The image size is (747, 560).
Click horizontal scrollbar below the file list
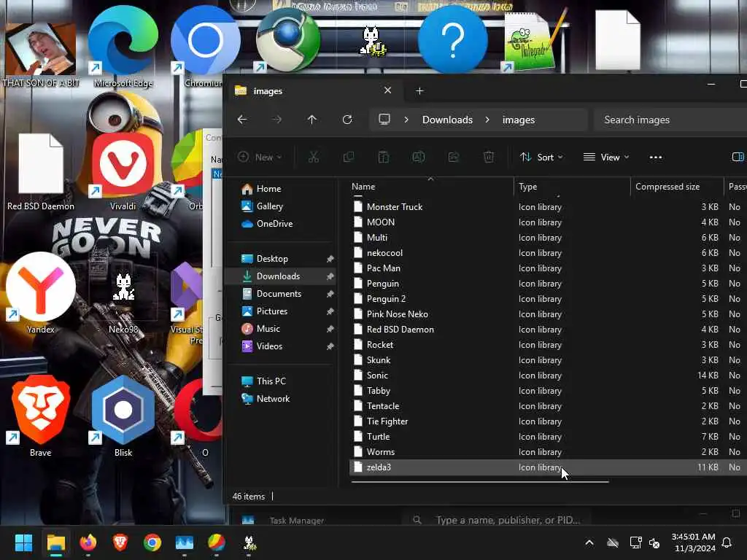click(x=480, y=482)
